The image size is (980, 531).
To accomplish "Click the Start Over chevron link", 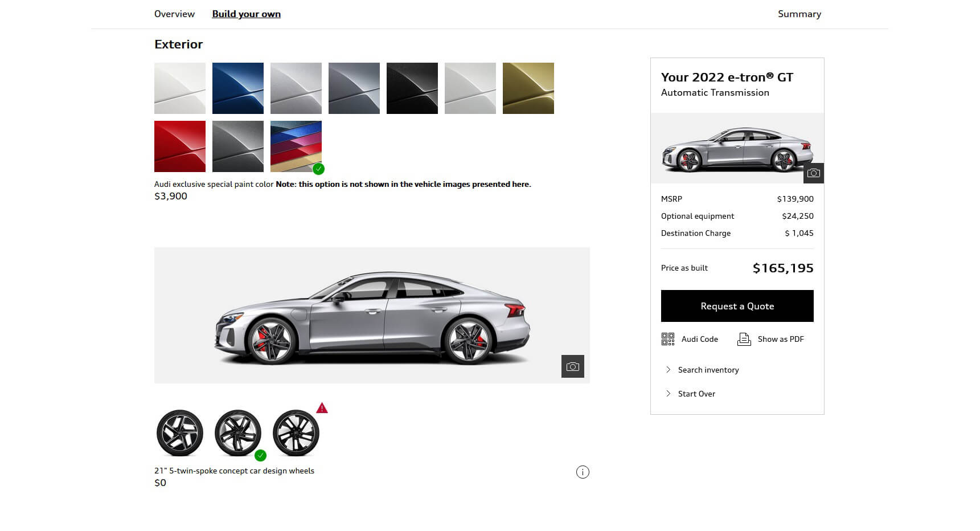I will tap(696, 394).
